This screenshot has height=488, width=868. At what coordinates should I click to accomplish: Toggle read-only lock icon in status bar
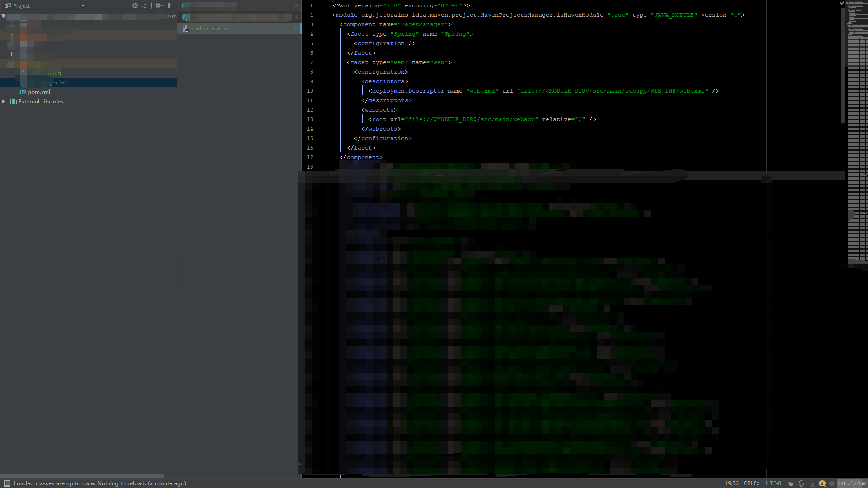pyautogui.click(x=790, y=483)
